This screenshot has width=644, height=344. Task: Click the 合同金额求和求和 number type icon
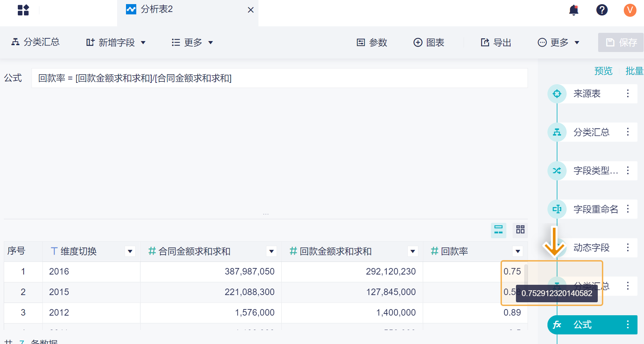click(152, 251)
